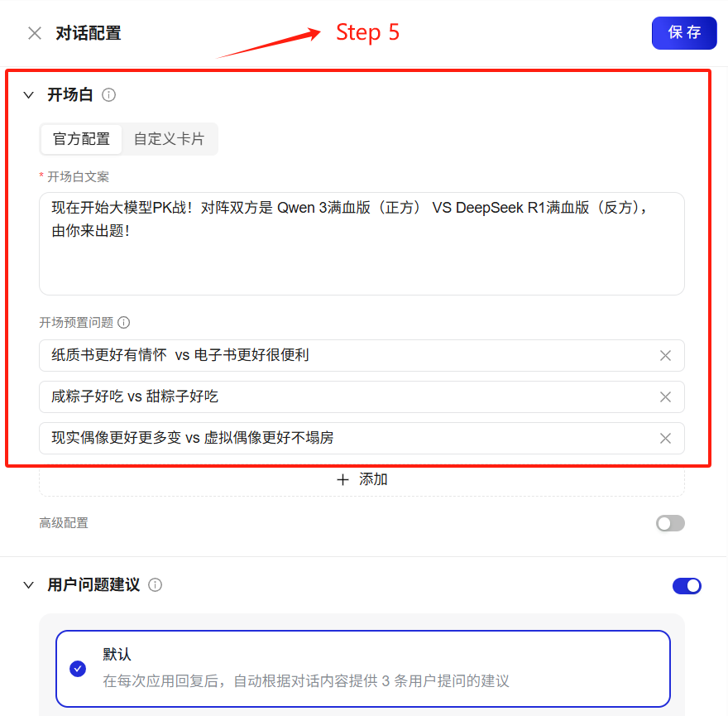Click the info icon next to 开场白
Image resolution: width=728 pixels, height=716 pixels.
click(108, 95)
